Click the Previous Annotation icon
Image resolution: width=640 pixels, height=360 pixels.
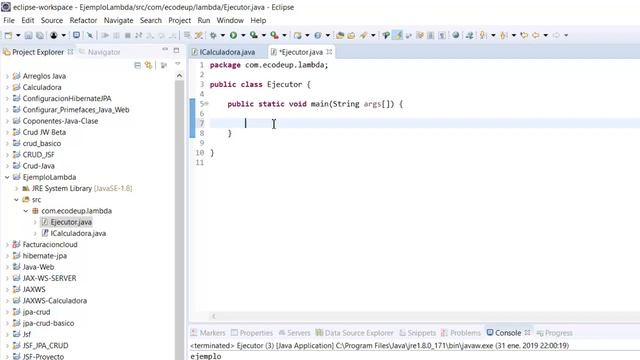coord(504,36)
